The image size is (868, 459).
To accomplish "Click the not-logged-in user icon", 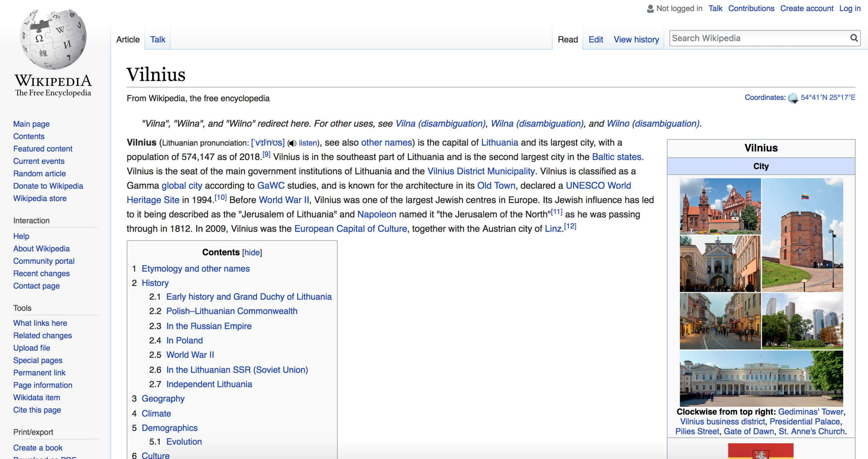I will click(x=650, y=9).
